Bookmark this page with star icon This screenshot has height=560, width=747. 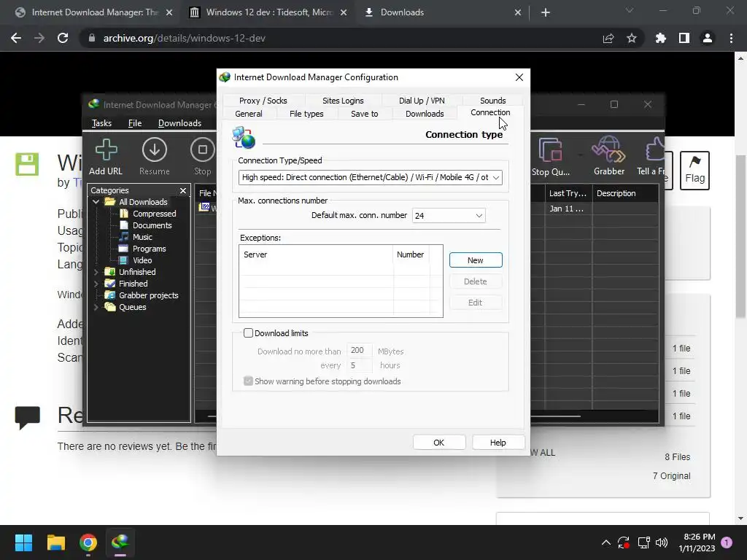(631, 38)
